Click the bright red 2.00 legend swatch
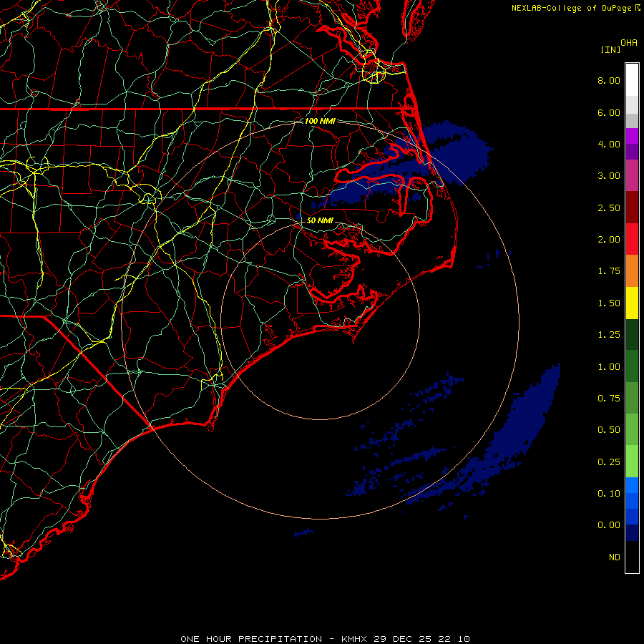The height and width of the screenshot is (644, 644). [632, 239]
